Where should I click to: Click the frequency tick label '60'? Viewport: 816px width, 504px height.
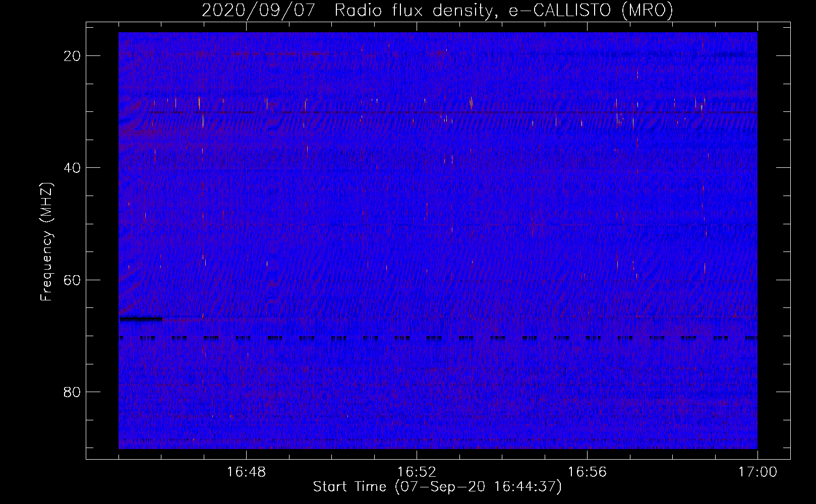pos(72,280)
